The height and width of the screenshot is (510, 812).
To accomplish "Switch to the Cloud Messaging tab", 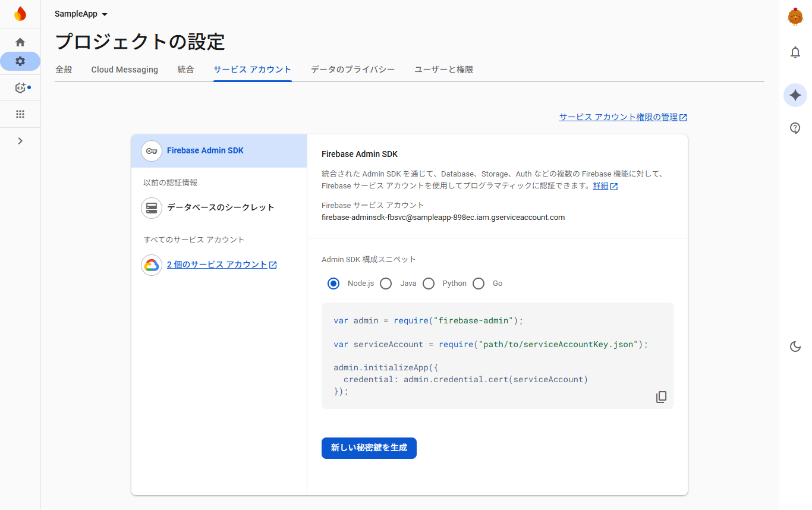I will point(124,70).
